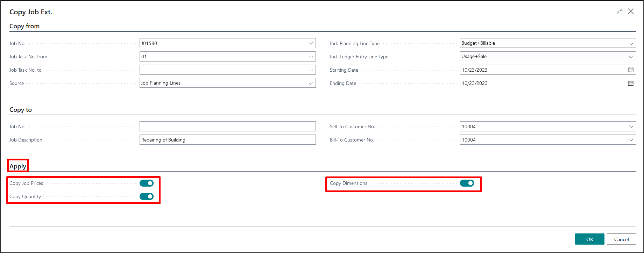This screenshot has width=644, height=253.
Task: Open the Bill-To Customer No. dropdown
Action: pyautogui.click(x=631, y=140)
